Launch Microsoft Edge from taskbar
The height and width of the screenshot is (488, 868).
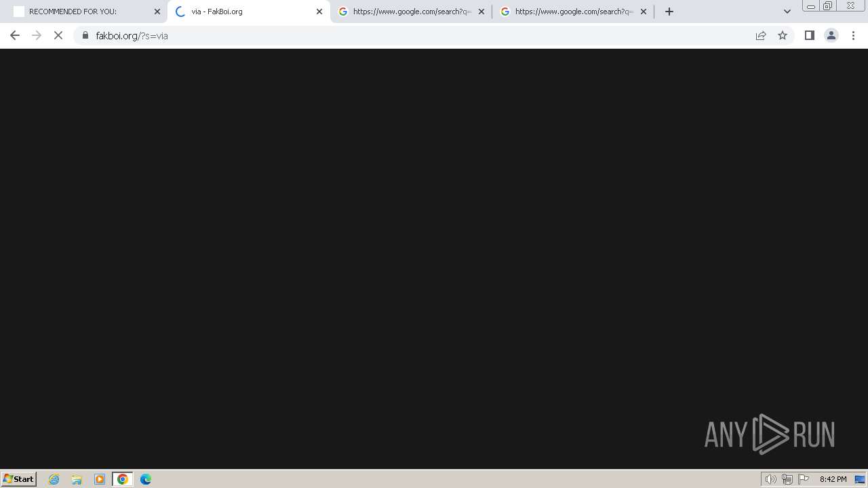click(146, 479)
